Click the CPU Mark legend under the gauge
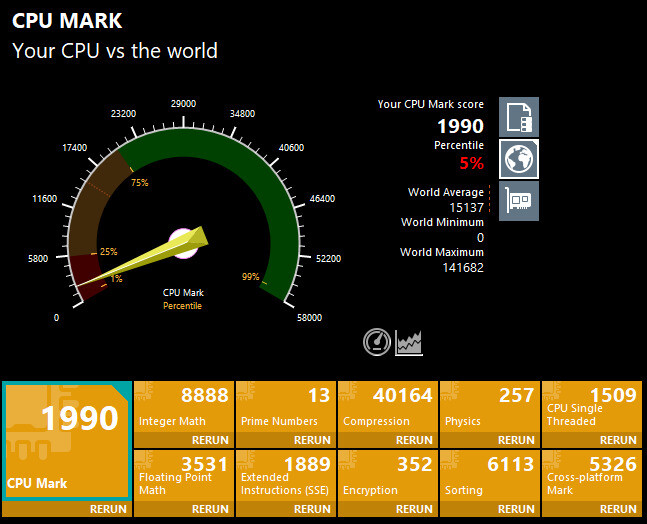647x524 pixels. [183, 293]
